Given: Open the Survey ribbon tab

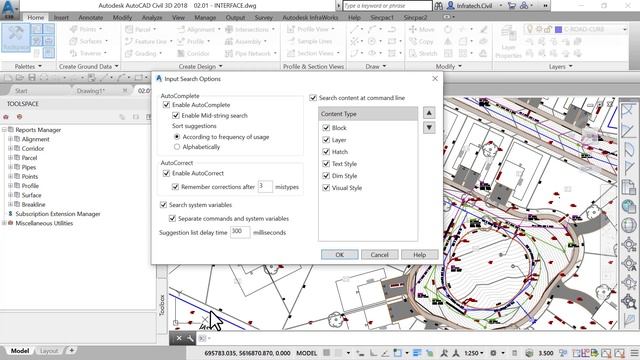Looking at the screenshot, I should point(263,18).
